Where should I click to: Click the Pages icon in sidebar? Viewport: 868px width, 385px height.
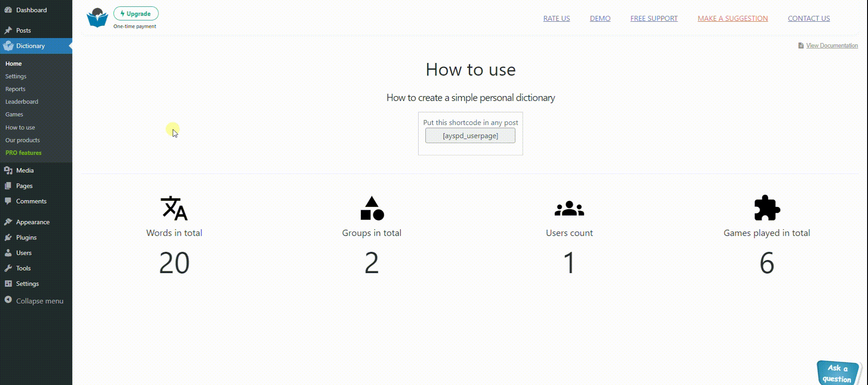coord(8,186)
